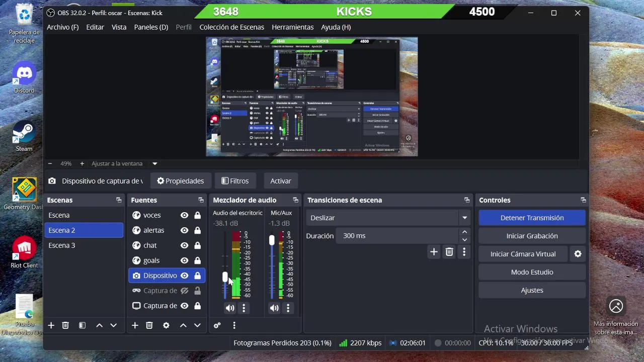Pop out the Escenas dock panel
644x362 pixels.
[x=119, y=200]
